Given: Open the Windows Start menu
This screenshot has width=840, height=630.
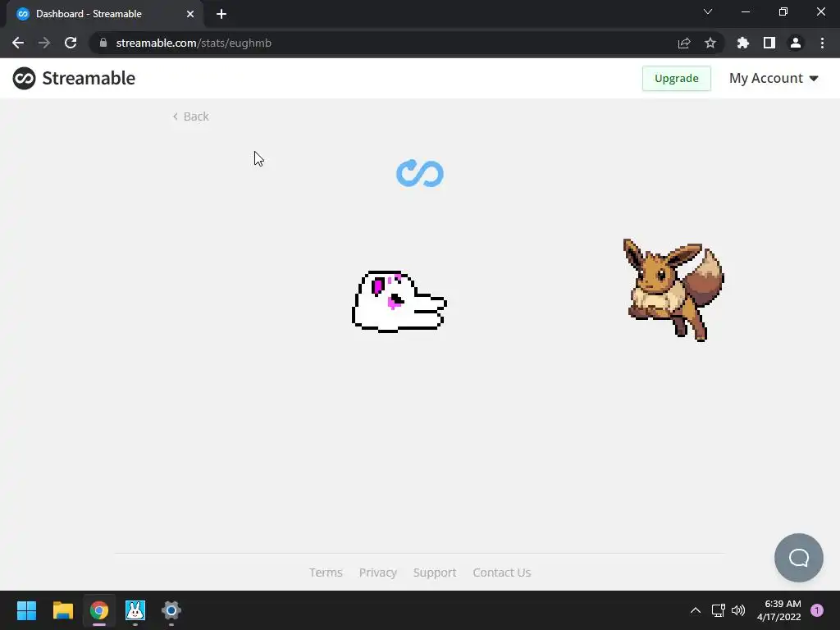Looking at the screenshot, I should 26,610.
